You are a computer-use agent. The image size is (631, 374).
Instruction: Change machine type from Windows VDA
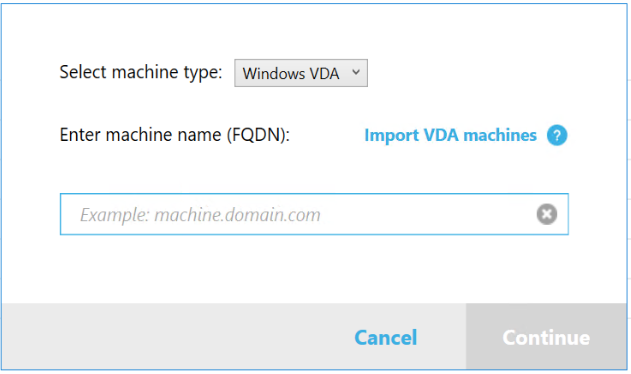coord(301,73)
